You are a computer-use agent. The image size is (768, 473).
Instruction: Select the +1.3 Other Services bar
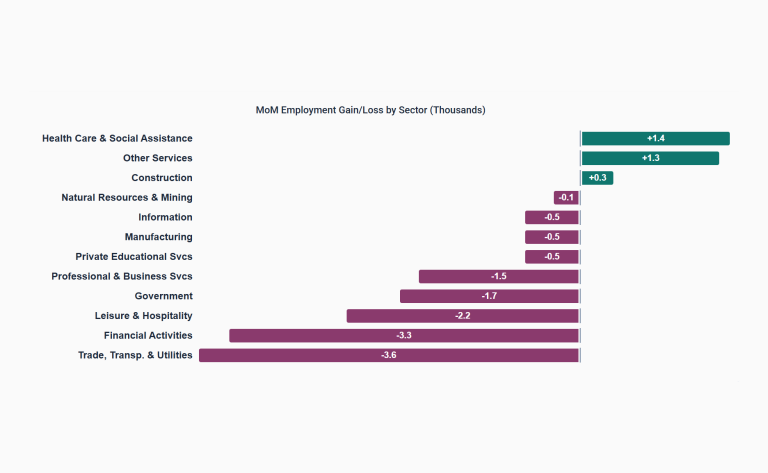[x=650, y=158]
